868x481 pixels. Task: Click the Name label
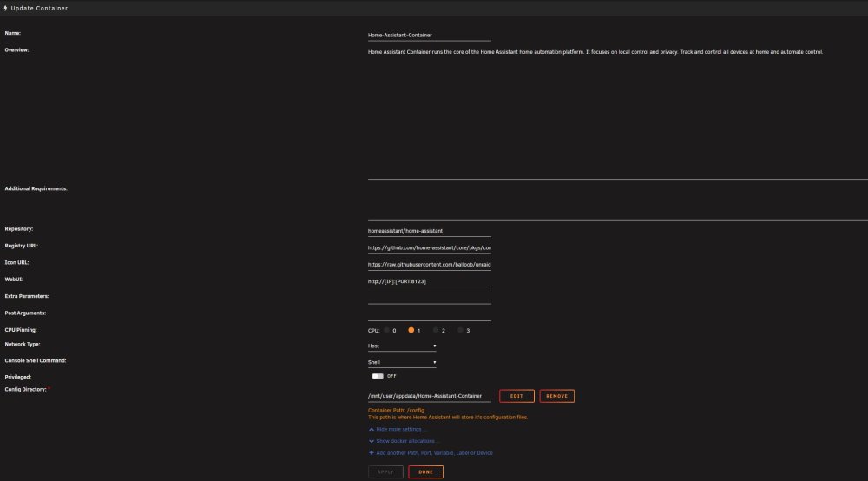(x=13, y=33)
